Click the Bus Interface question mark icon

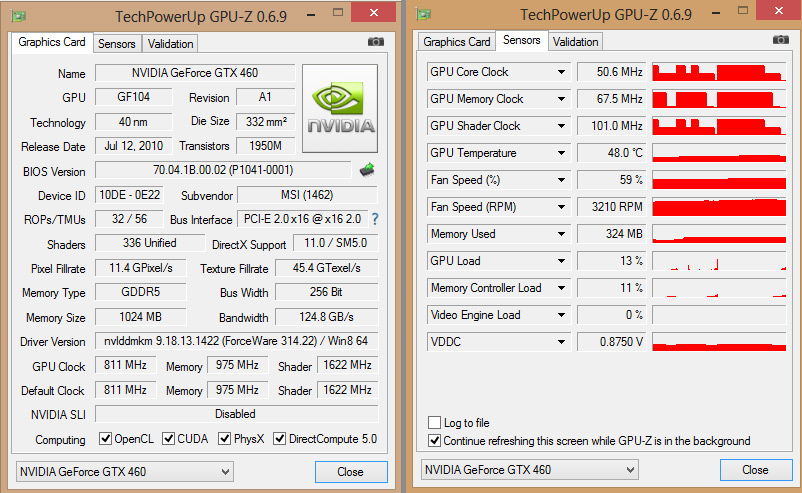tap(375, 219)
